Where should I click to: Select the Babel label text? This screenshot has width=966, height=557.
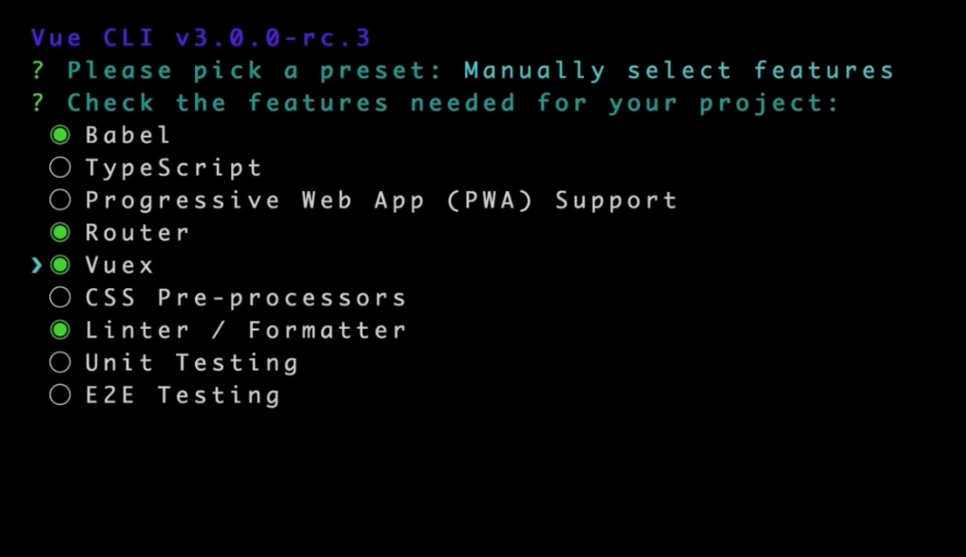tap(128, 135)
